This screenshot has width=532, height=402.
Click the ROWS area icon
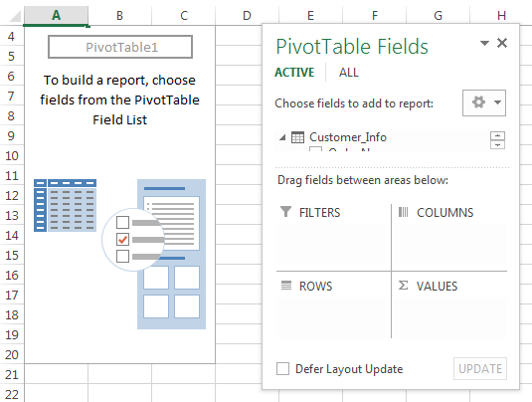click(x=286, y=286)
